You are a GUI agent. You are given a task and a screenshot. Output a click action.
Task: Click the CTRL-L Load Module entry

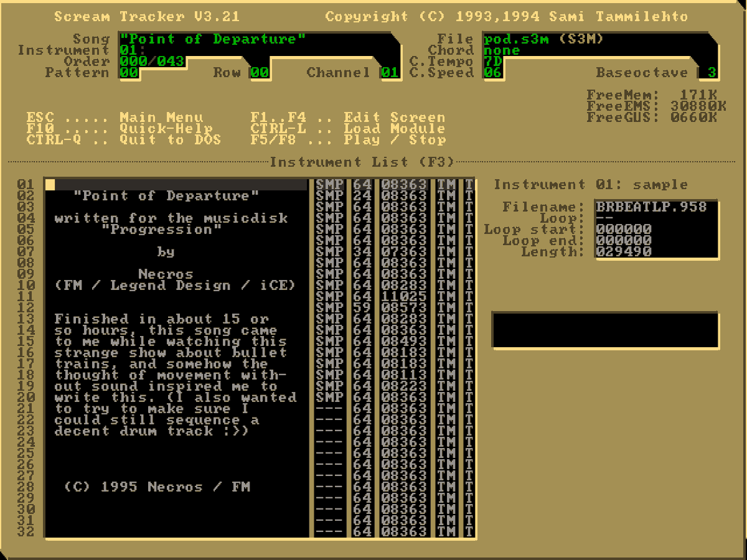[348, 129]
